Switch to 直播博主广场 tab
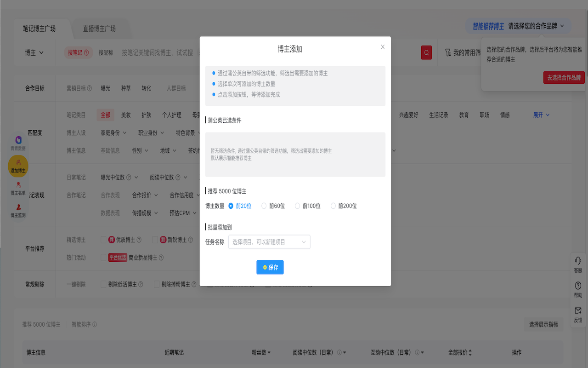Viewport: 588px width, 368px height. pos(99,29)
